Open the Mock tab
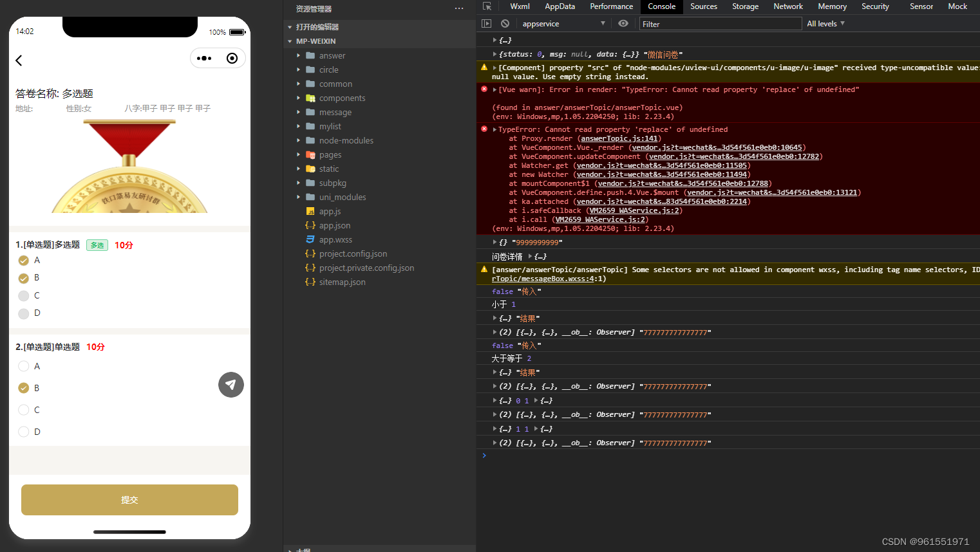Screen dimensions: 980x552 point(957,6)
